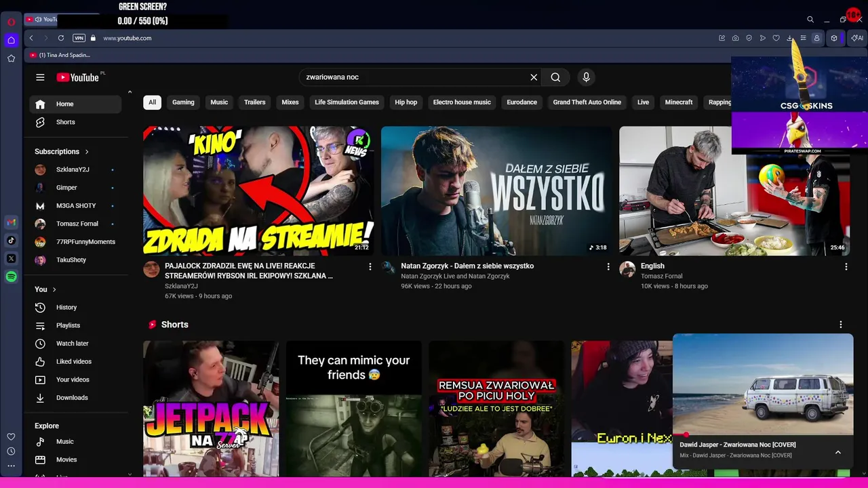Open Playlists in the sidebar
The height and width of the screenshot is (488, 868).
click(x=75, y=325)
